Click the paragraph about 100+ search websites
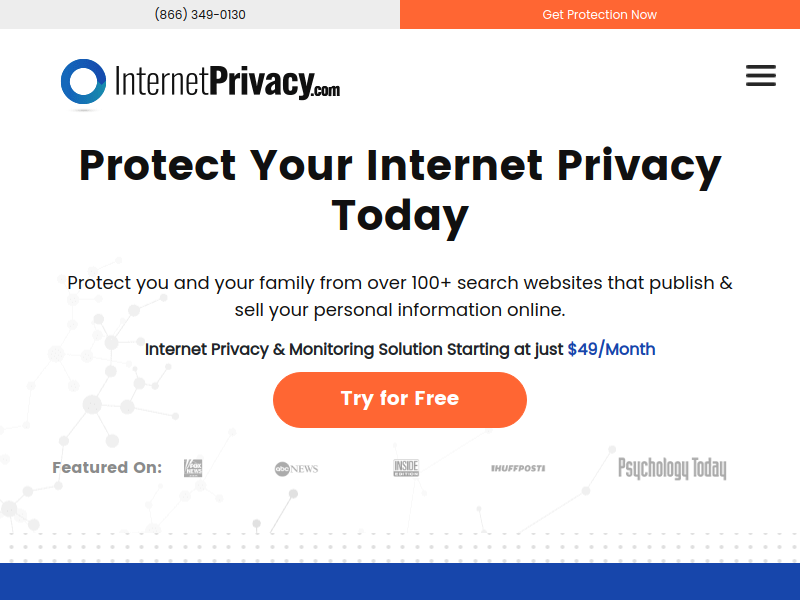The width and height of the screenshot is (800, 600). (x=400, y=296)
